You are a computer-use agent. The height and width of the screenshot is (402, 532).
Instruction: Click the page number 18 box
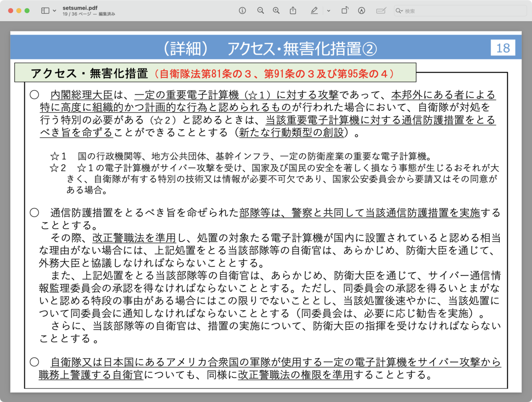(x=503, y=48)
